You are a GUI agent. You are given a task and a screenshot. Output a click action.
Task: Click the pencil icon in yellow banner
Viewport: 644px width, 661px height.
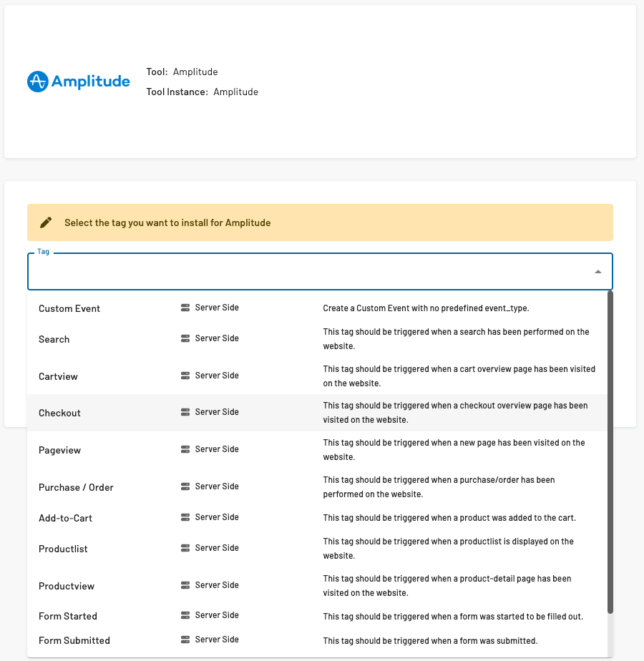46,222
